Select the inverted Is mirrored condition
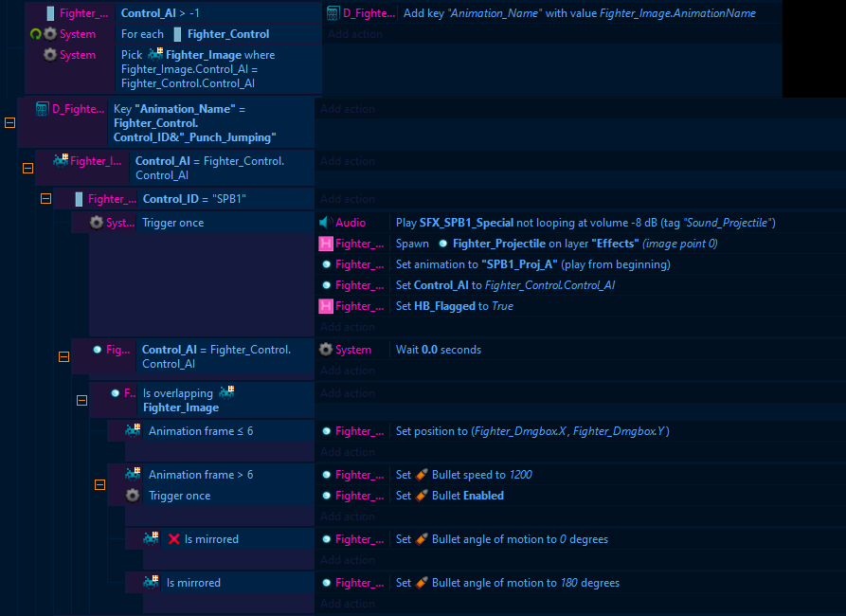The height and width of the screenshot is (616, 846). pos(220,539)
